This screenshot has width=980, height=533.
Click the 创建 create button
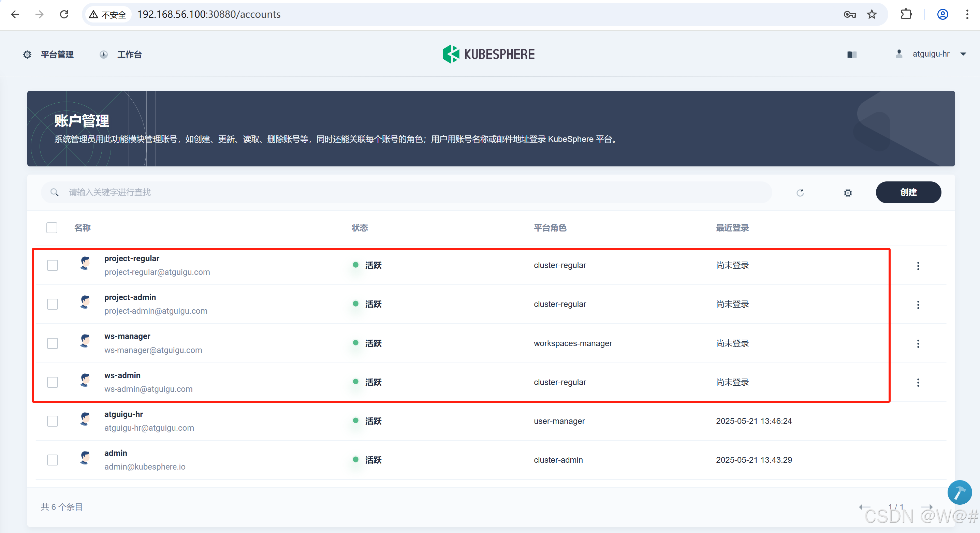coord(908,192)
